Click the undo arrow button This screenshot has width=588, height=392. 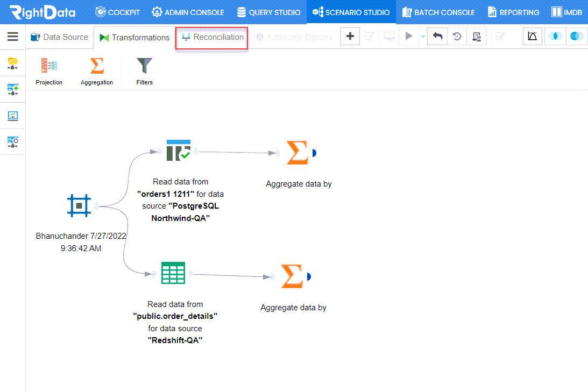pos(437,37)
